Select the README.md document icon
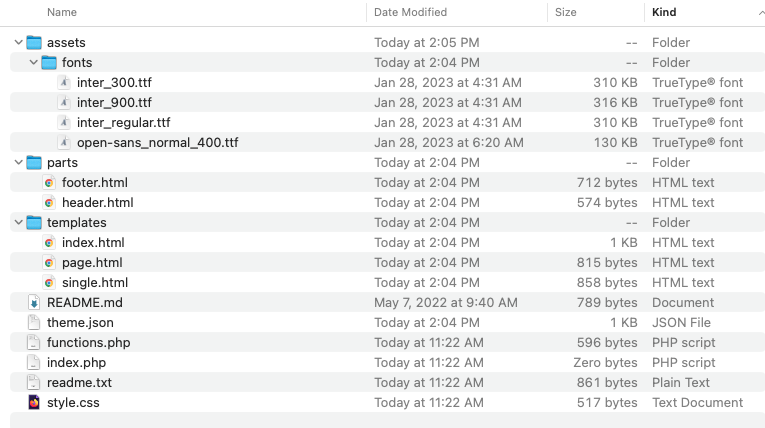This screenshot has height=428, width=765. click(x=34, y=303)
